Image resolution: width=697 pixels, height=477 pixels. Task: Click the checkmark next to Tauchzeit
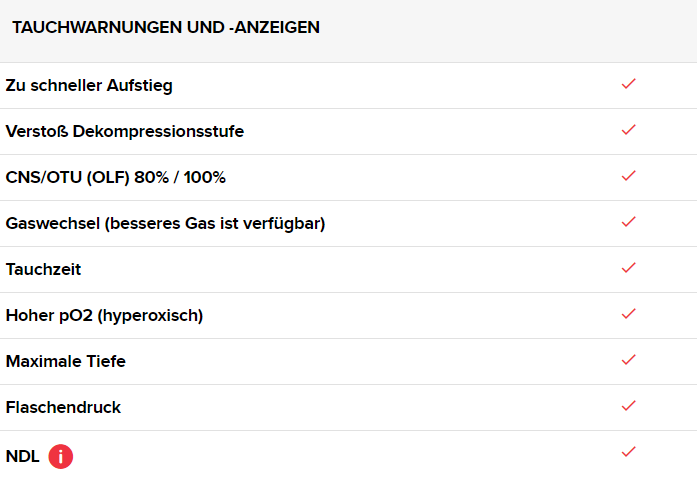(628, 268)
